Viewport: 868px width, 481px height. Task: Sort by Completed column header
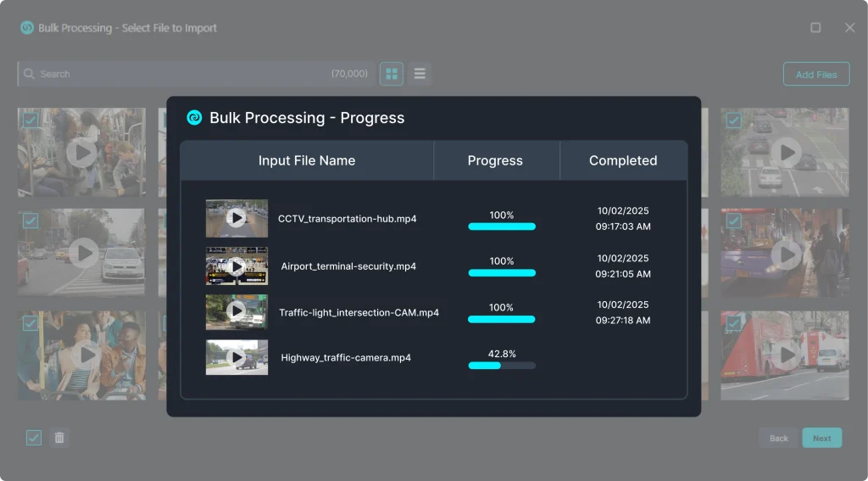623,160
